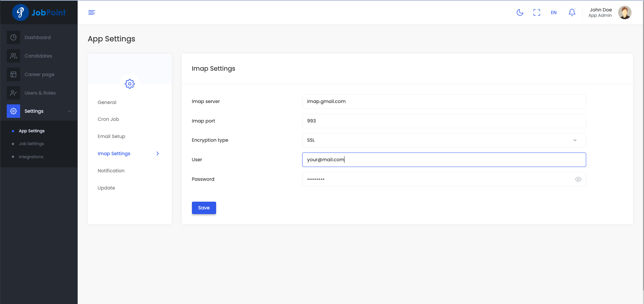Viewport: 644px width, 304px height.
Task: Click the Dashboard pie chart icon
Action: (x=13, y=37)
